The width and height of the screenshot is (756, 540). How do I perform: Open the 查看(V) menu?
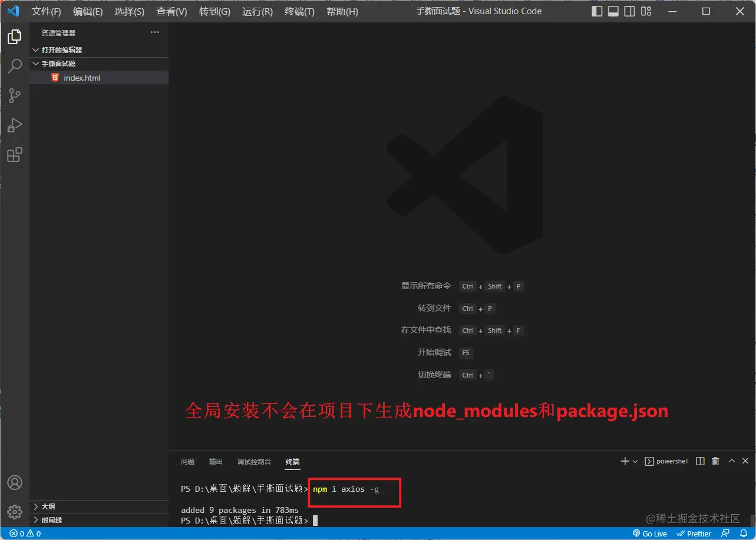point(171,12)
